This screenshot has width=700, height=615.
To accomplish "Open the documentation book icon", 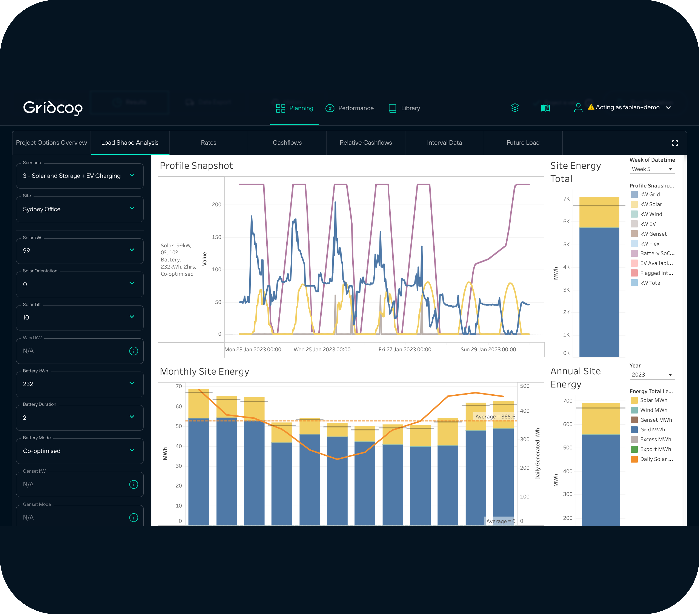I will pos(545,108).
